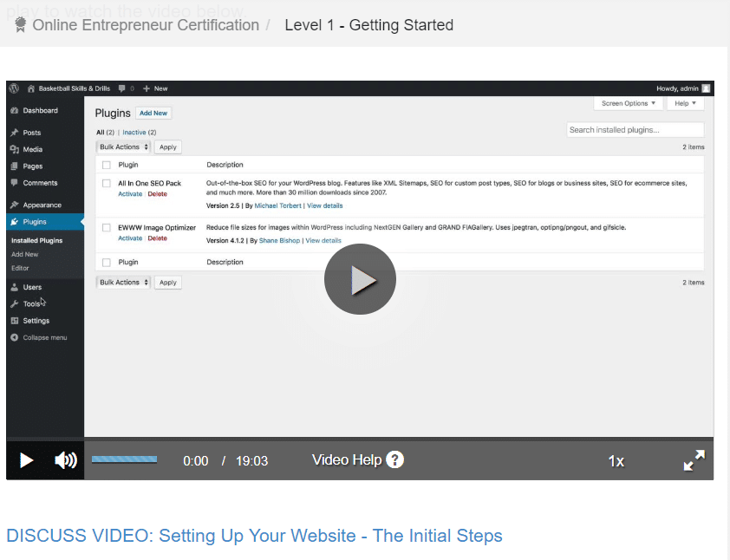View details for All In One SEO Pack

tap(325, 205)
